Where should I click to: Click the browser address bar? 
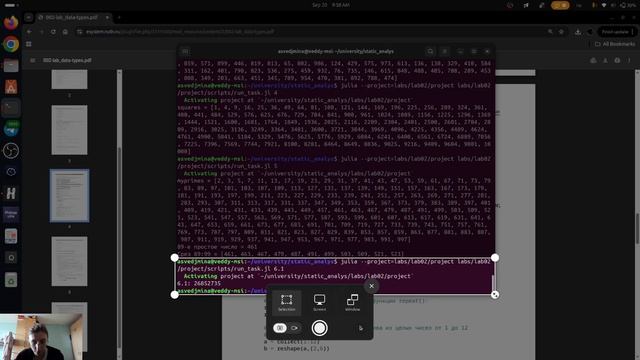pyautogui.click(x=310, y=31)
